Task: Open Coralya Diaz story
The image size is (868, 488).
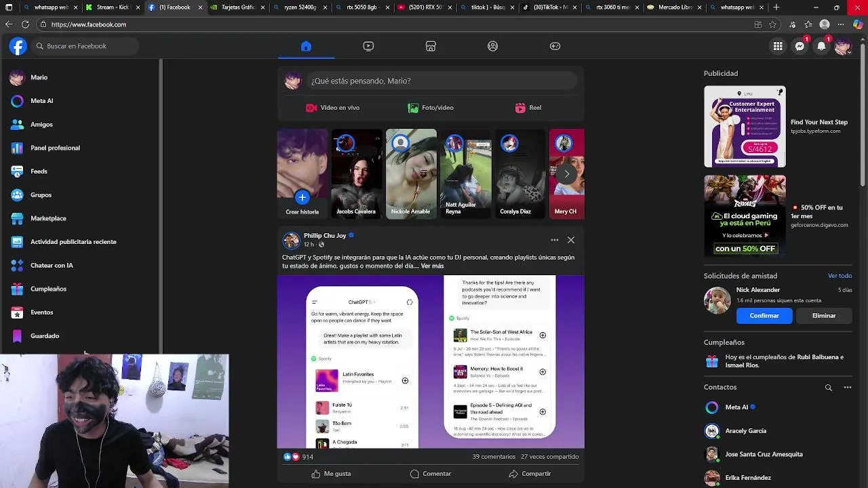Action: tap(520, 174)
